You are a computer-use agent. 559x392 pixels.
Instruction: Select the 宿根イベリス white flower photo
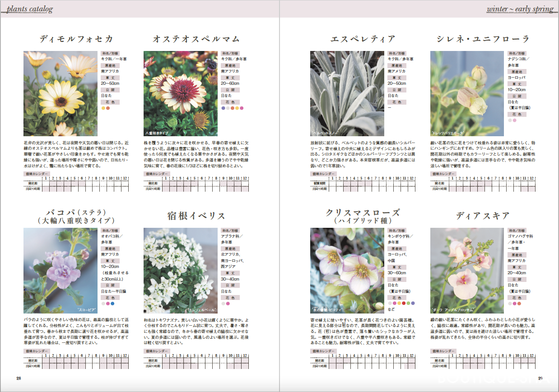[x=181, y=271]
